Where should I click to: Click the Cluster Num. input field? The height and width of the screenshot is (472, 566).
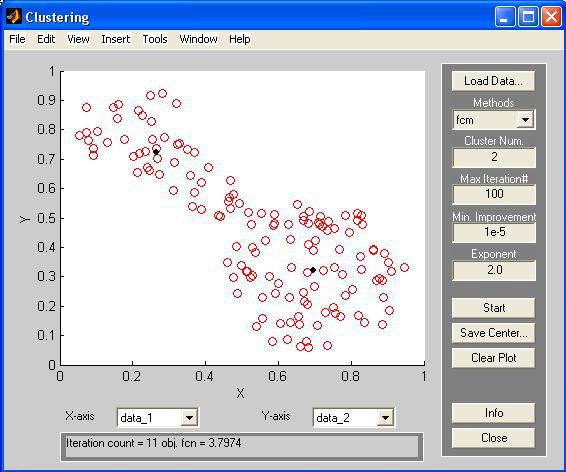494,157
